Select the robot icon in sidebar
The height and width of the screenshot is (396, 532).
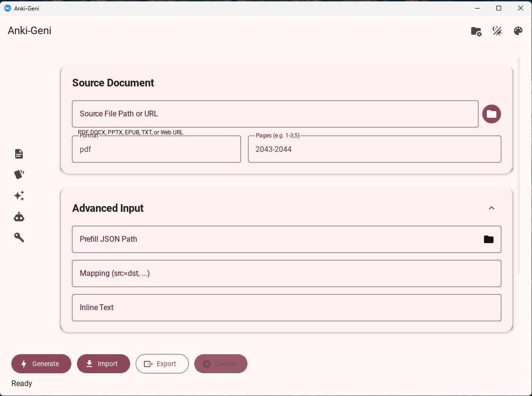[19, 217]
